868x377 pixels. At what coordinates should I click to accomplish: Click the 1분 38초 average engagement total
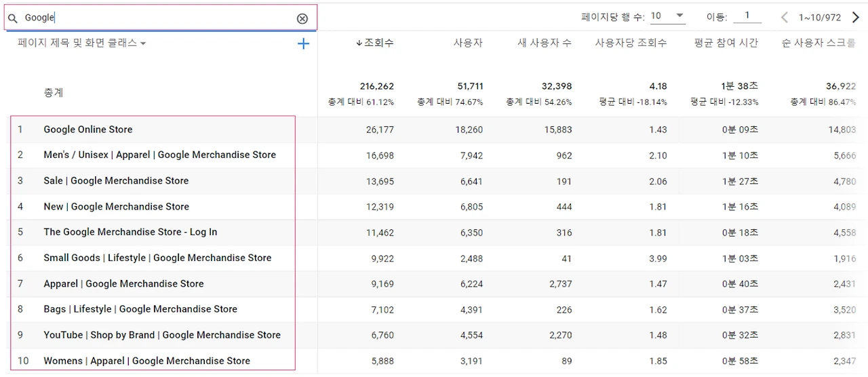(x=739, y=86)
